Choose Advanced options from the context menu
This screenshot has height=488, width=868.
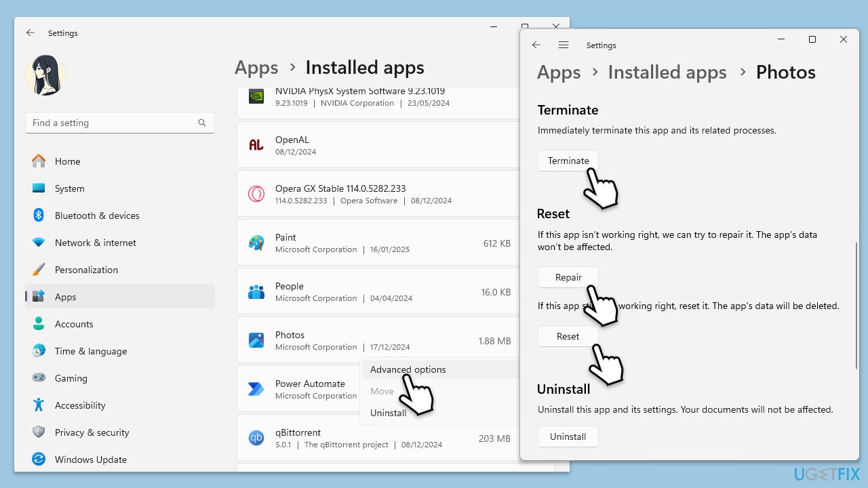(441, 369)
